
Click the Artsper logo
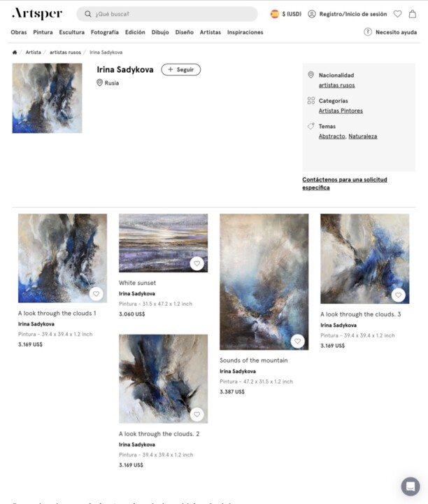pos(37,13)
